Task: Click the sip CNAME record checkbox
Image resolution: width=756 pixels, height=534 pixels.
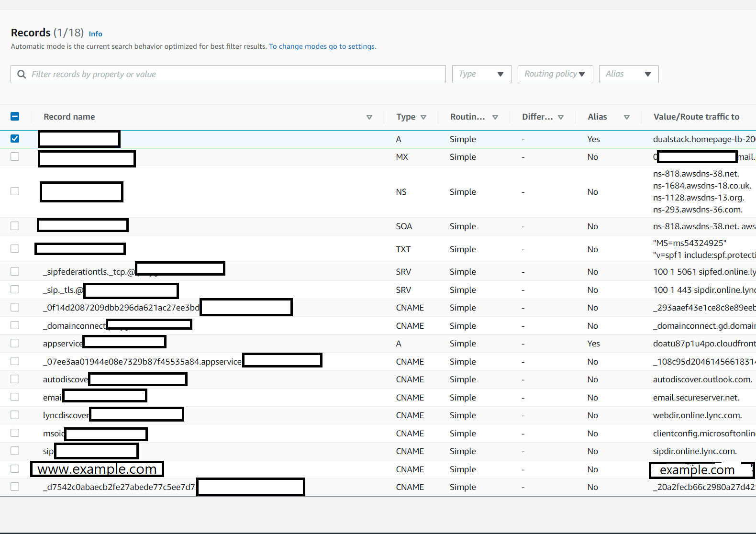Action: coord(15,451)
